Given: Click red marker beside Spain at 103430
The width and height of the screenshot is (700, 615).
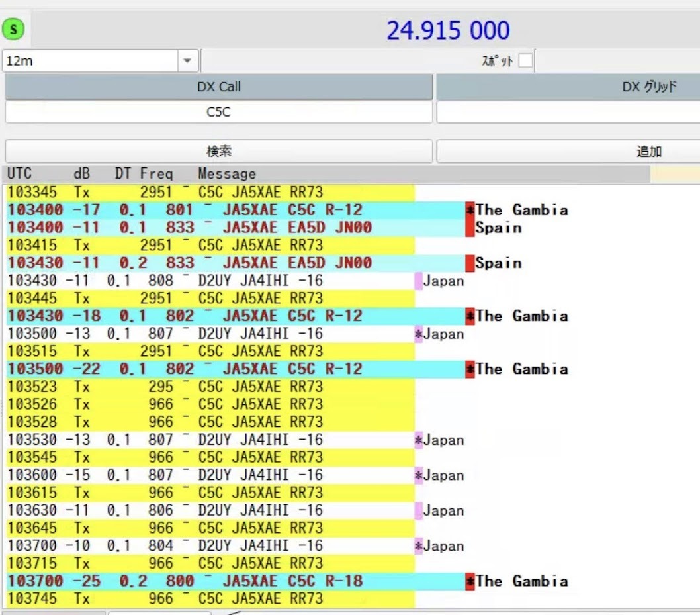Looking at the screenshot, I should click(x=470, y=263).
